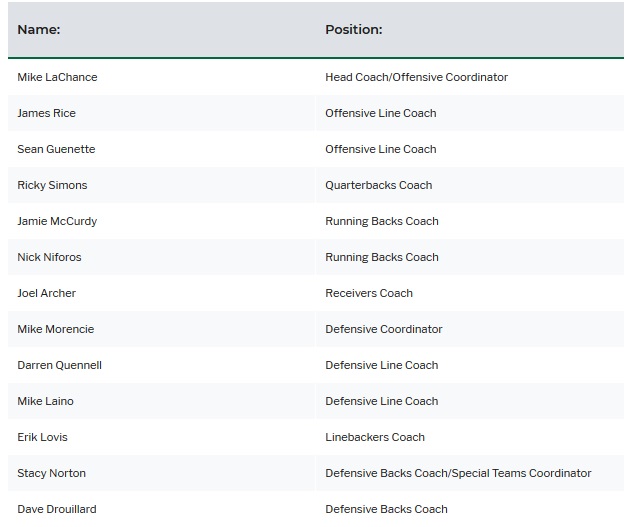The height and width of the screenshot is (527, 632).
Task: Select James Rice in the table
Action: [46, 113]
